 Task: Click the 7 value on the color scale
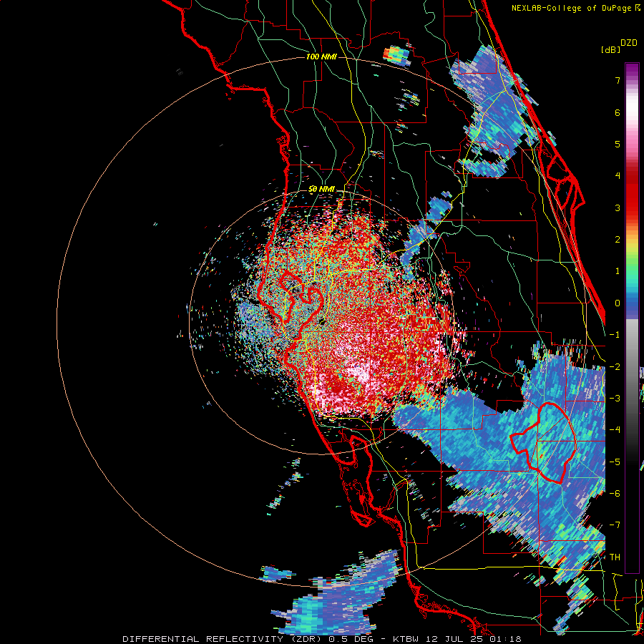click(x=618, y=80)
